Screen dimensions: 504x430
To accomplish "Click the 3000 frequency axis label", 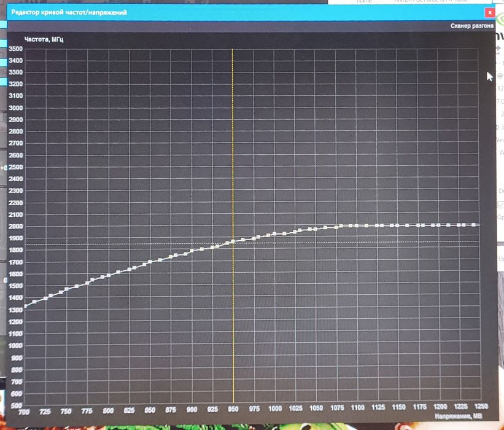I will 16,107.
